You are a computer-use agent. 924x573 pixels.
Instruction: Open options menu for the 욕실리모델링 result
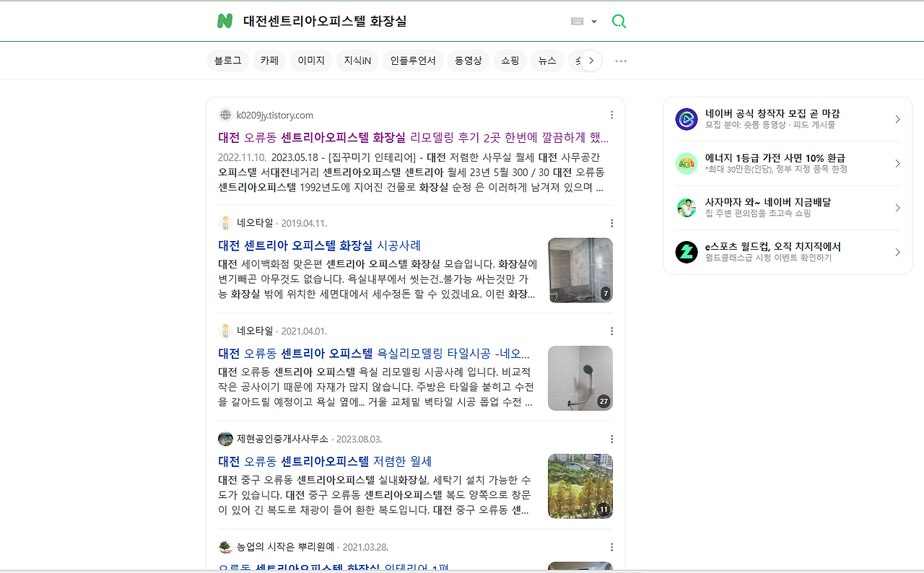tap(611, 331)
